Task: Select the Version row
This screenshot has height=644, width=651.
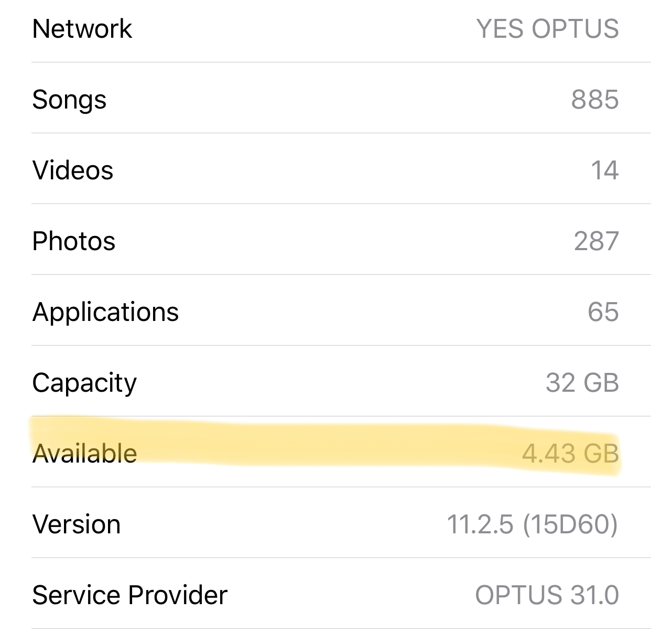Action: click(x=325, y=523)
